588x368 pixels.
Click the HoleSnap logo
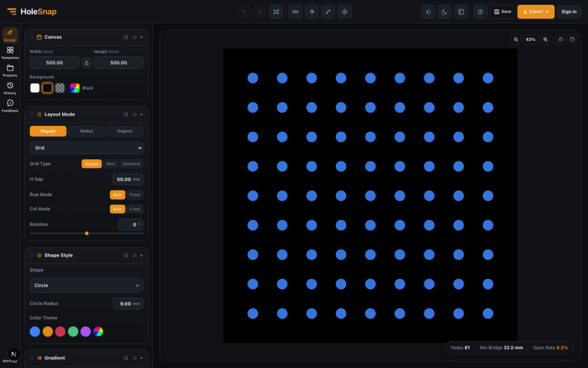point(32,11)
